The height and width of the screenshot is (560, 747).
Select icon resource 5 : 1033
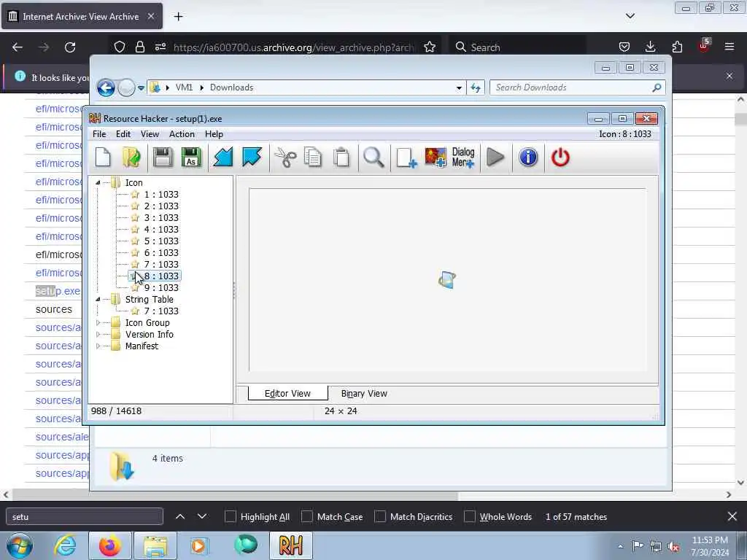(161, 241)
